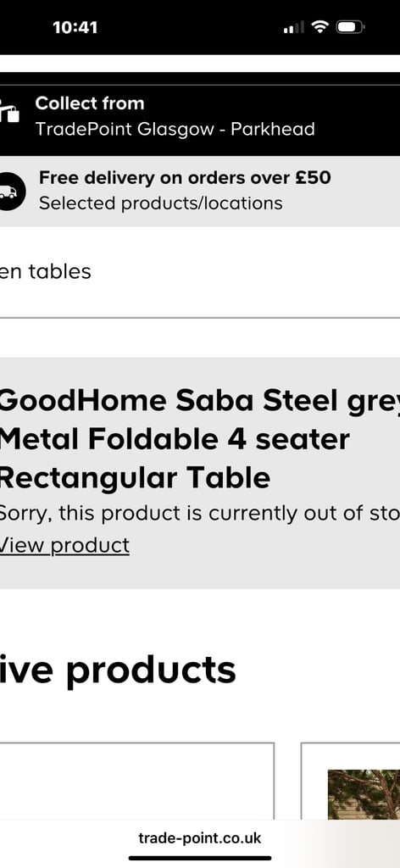The height and width of the screenshot is (868, 400).
Task: Tap the Wi-Fi status icon
Action: coord(319,26)
